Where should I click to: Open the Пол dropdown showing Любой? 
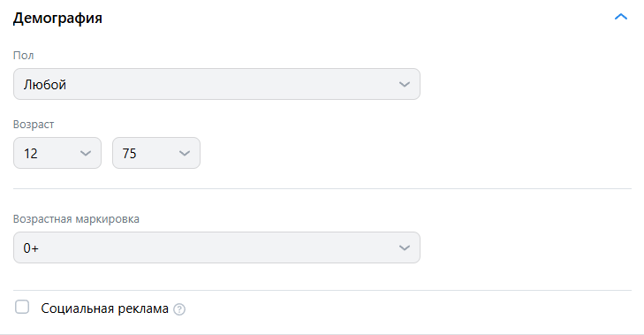[x=216, y=84]
